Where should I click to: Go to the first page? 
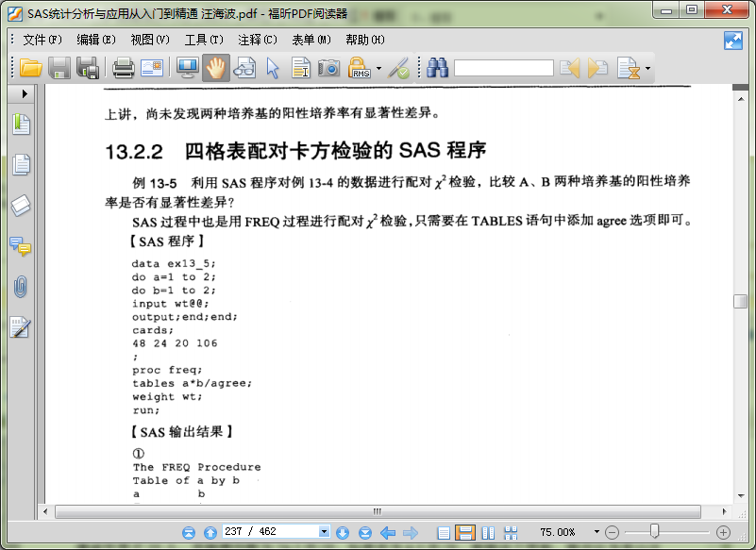point(189,532)
